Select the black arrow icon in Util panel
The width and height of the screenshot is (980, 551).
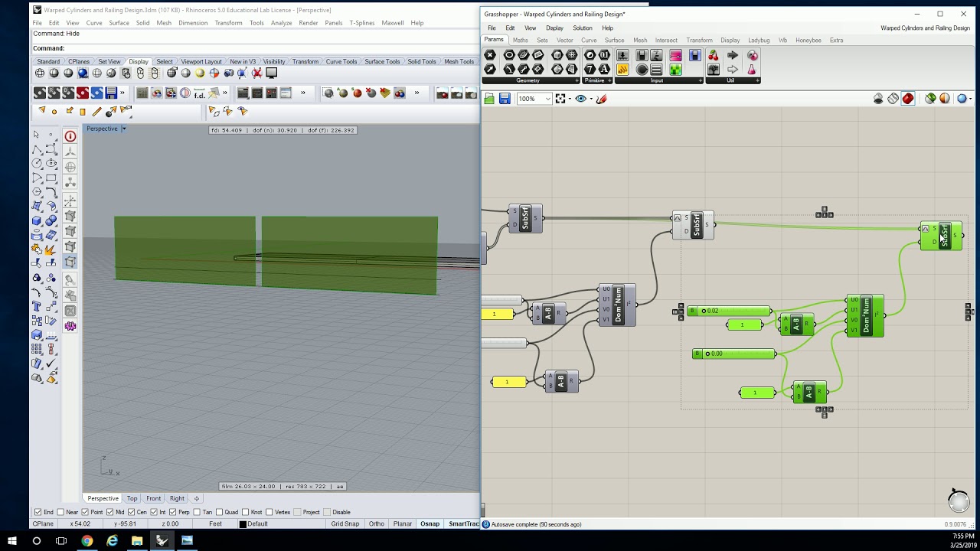pos(733,55)
